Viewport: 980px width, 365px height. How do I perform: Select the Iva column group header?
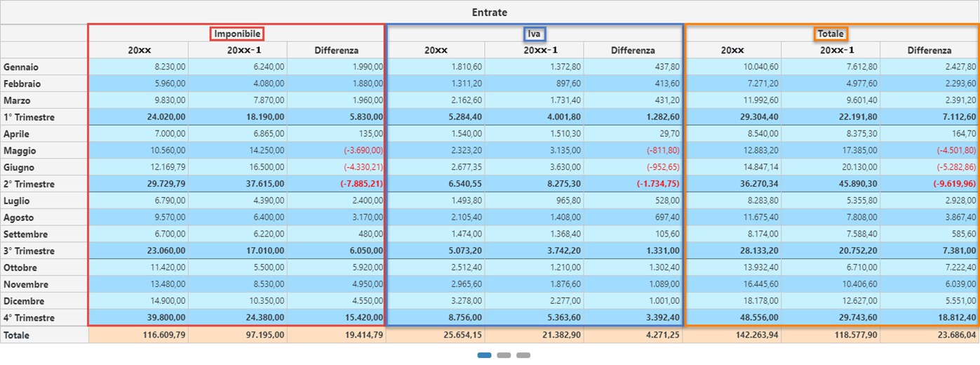(x=535, y=34)
